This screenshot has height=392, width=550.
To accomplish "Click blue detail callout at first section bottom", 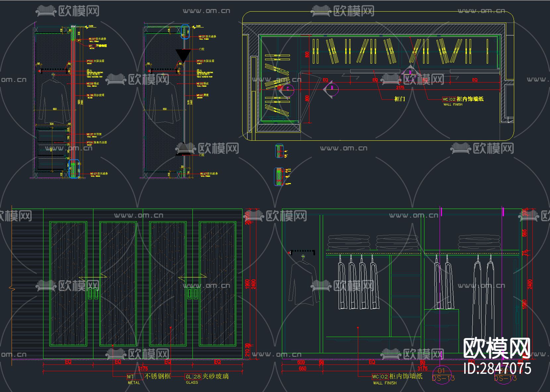I will pyautogui.click(x=74, y=169).
